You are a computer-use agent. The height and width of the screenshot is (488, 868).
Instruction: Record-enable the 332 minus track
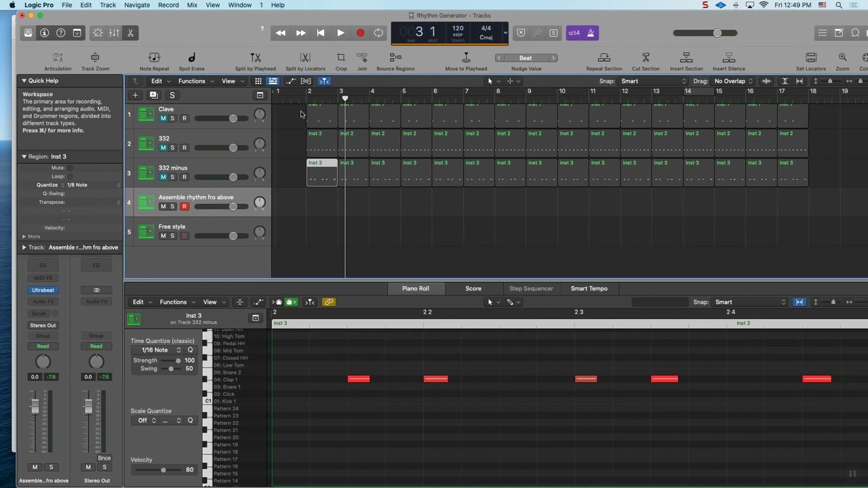(184, 177)
